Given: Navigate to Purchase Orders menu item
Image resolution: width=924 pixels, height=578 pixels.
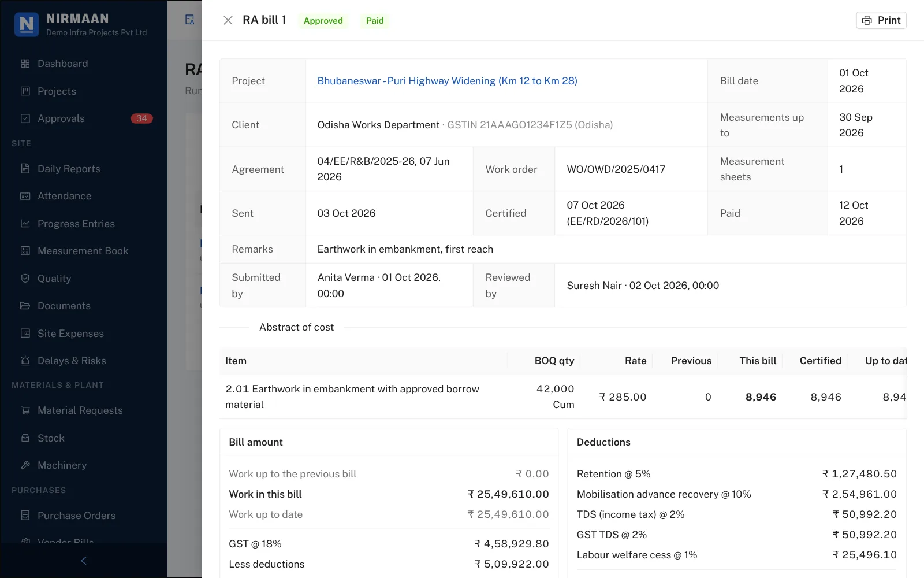Looking at the screenshot, I should point(76,516).
